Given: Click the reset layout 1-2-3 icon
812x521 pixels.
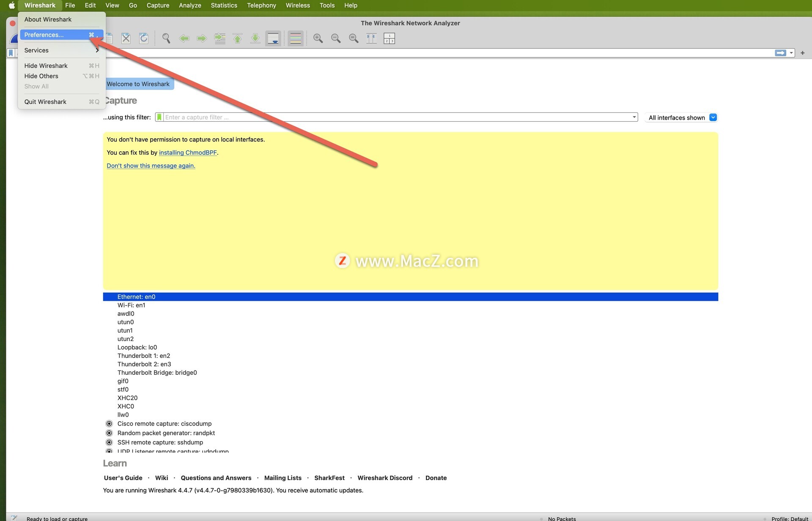Looking at the screenshot, I should pyautogui.click(x=389, y=38).
